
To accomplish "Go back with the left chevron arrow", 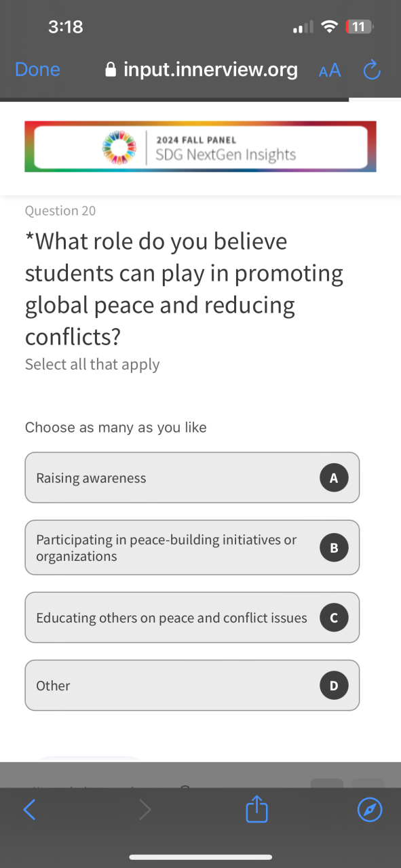I will click(x=29, y=809).
